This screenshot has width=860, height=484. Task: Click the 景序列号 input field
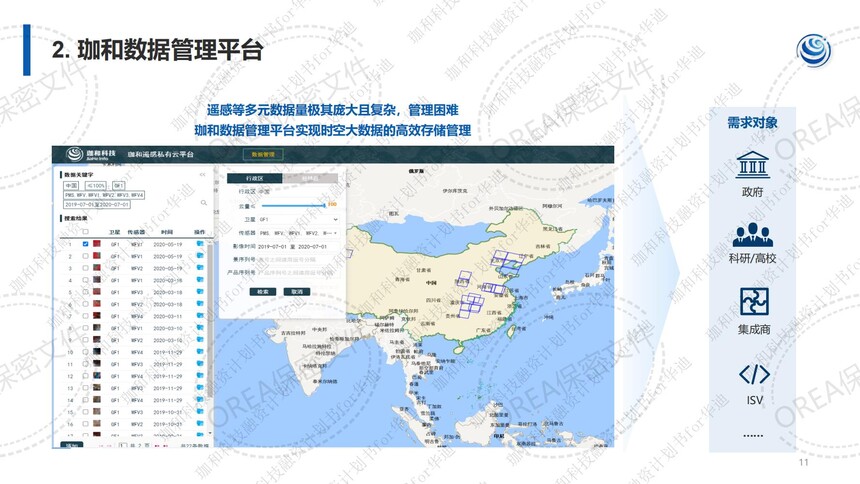click(298, 260)
